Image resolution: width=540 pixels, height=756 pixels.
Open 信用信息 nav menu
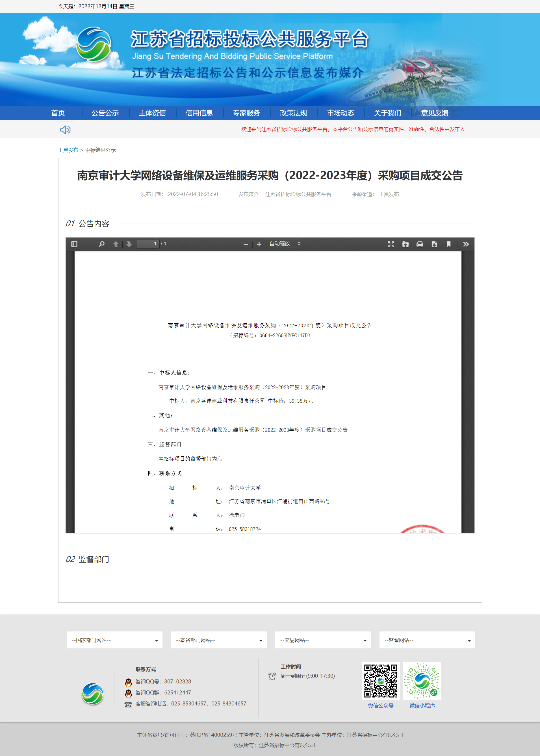199,113
